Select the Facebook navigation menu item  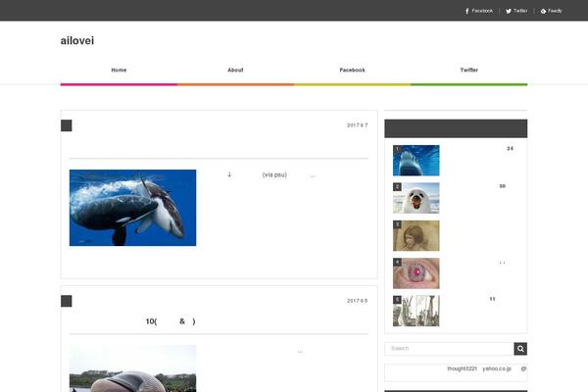point(352,70)
